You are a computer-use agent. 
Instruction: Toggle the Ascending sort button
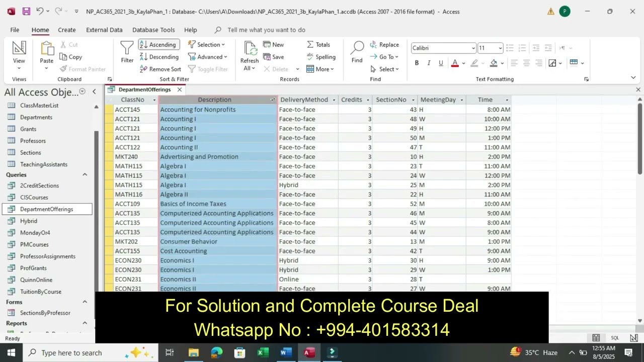pos(158,45)
